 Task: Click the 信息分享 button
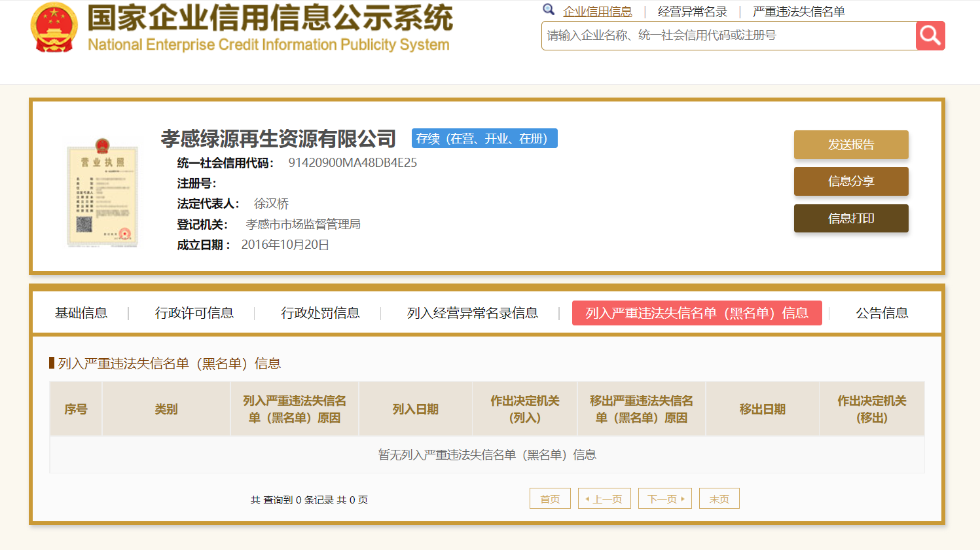click(x=851, y=181)
